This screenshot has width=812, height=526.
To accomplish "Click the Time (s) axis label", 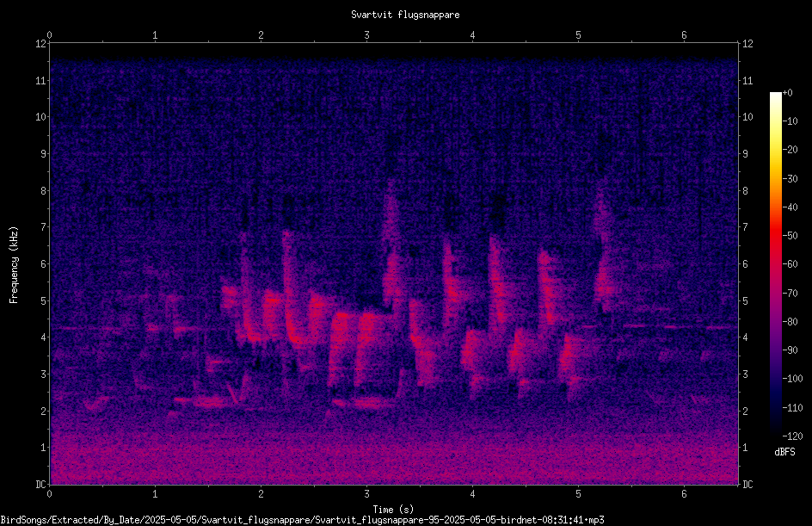I will [x=393, y=510].
